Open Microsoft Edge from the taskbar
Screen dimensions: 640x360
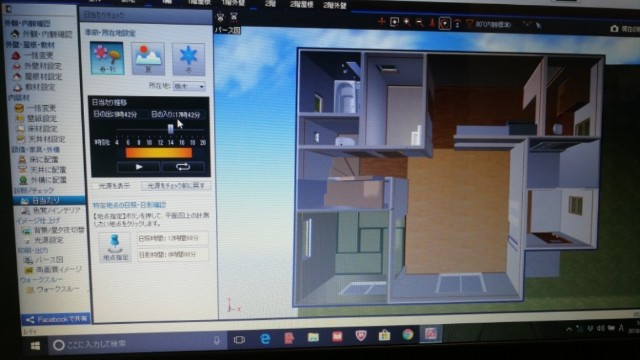(265, 338)
